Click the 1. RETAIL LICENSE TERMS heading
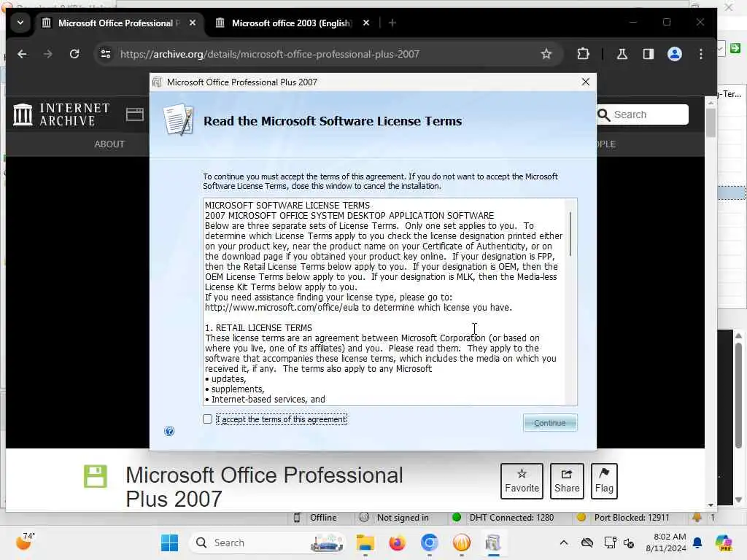747x560 pixels. pyautogui.click(x=258, y=327)
